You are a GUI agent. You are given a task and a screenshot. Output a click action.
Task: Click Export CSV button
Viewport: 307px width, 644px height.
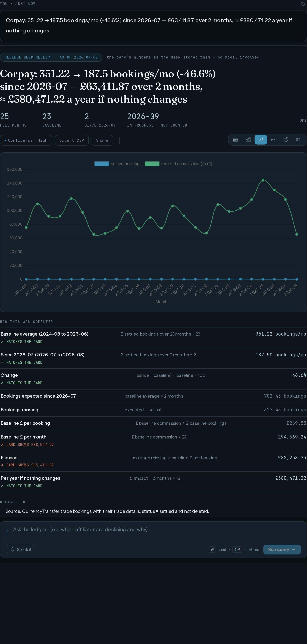72,140
